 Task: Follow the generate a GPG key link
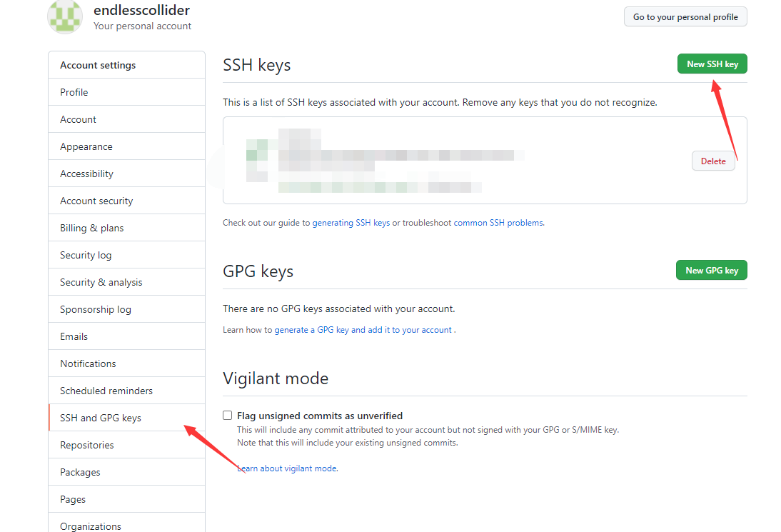pyautogui.click(x=363, y=330)
